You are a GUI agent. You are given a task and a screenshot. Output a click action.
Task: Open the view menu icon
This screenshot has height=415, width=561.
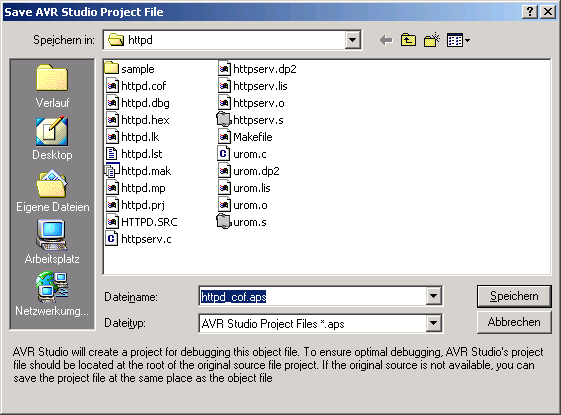(458, 40)
